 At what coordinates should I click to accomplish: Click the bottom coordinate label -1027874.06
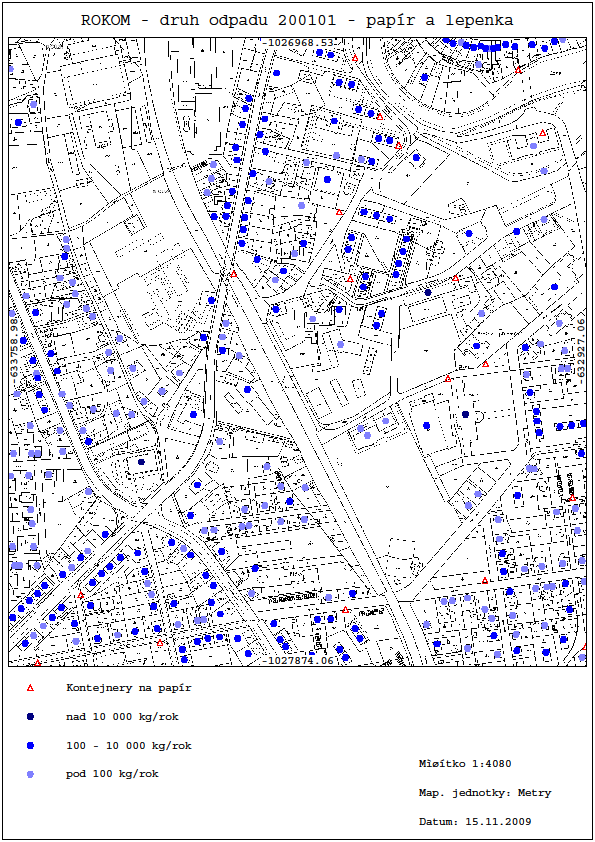coord(298,660)
